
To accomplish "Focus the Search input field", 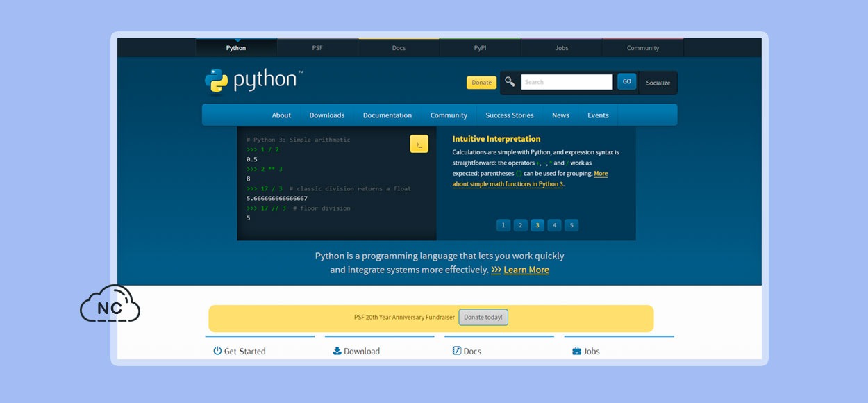I will pyautogui.click(x=567, y=82).
